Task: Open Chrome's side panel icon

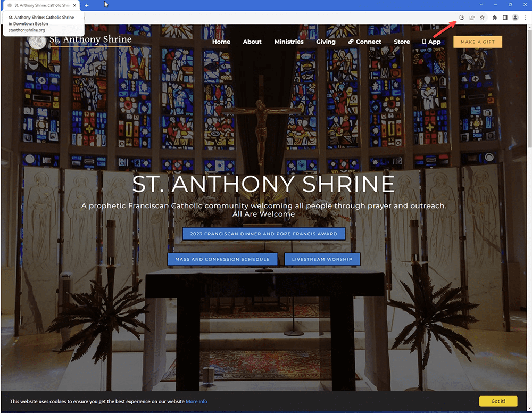Action: point(505,18)
